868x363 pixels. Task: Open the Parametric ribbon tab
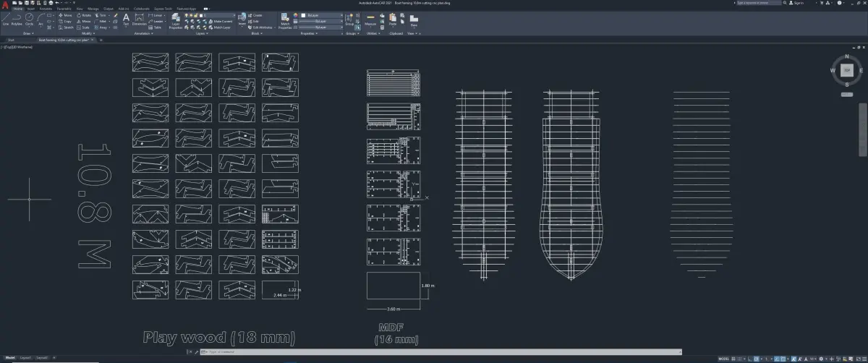[x=64, y=9]
